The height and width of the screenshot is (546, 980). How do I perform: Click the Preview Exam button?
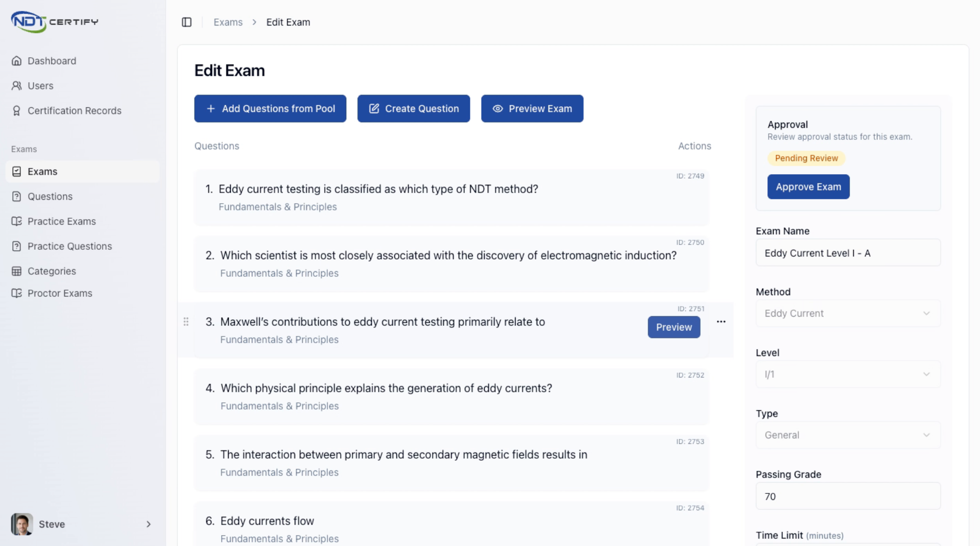tap(532, 108)
